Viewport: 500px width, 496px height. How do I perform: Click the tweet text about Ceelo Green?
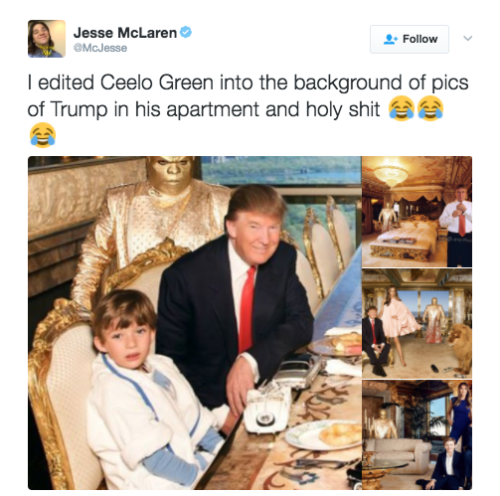coord(248,96)
